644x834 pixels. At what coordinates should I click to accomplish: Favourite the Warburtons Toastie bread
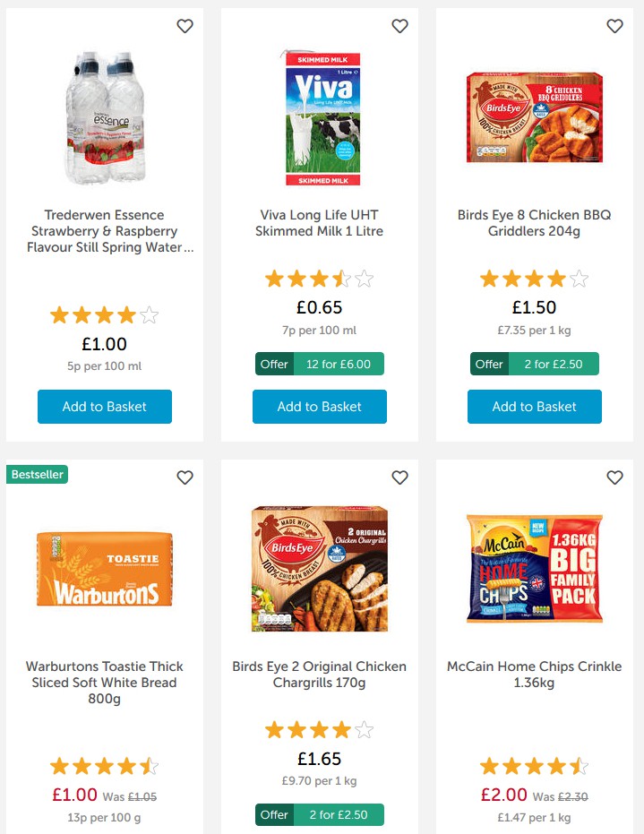coord(185,477)
